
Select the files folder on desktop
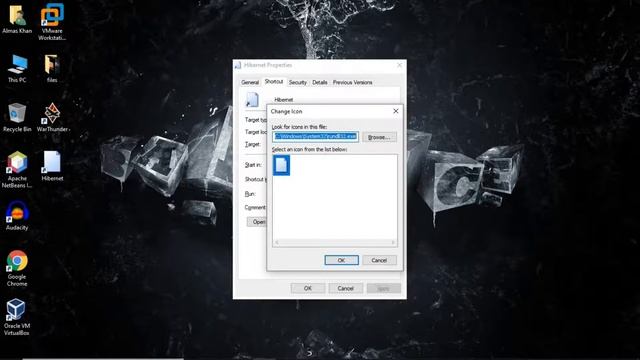pyautogui.click(x=52, y=69)
